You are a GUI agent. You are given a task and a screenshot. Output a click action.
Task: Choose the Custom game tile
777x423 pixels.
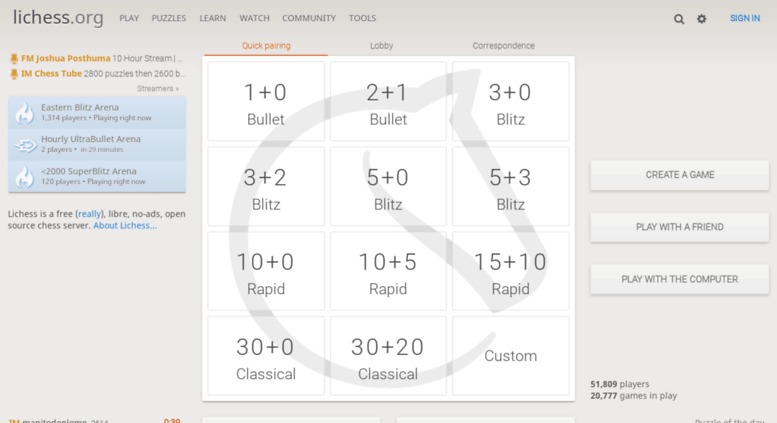click(x=510, y=356)
